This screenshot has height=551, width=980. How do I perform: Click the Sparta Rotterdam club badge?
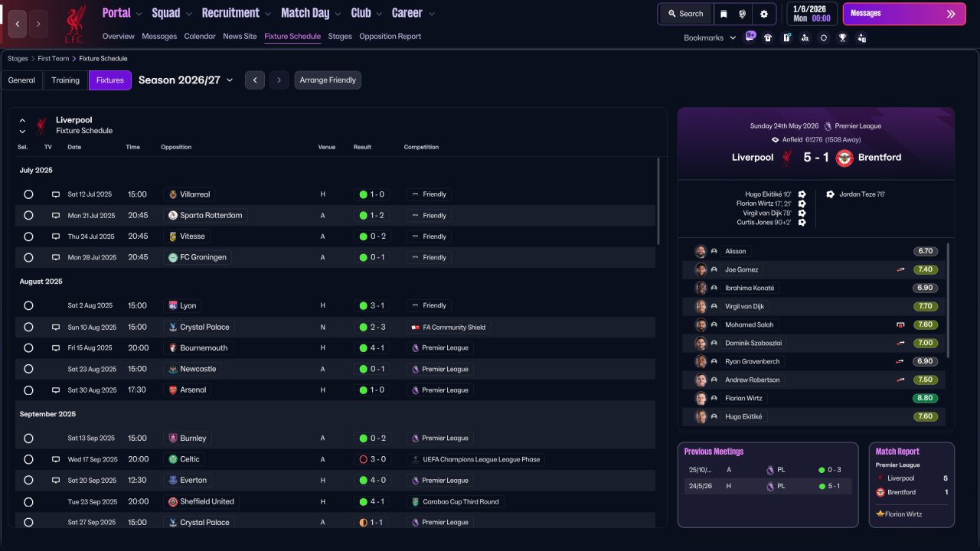pos(173,216)
